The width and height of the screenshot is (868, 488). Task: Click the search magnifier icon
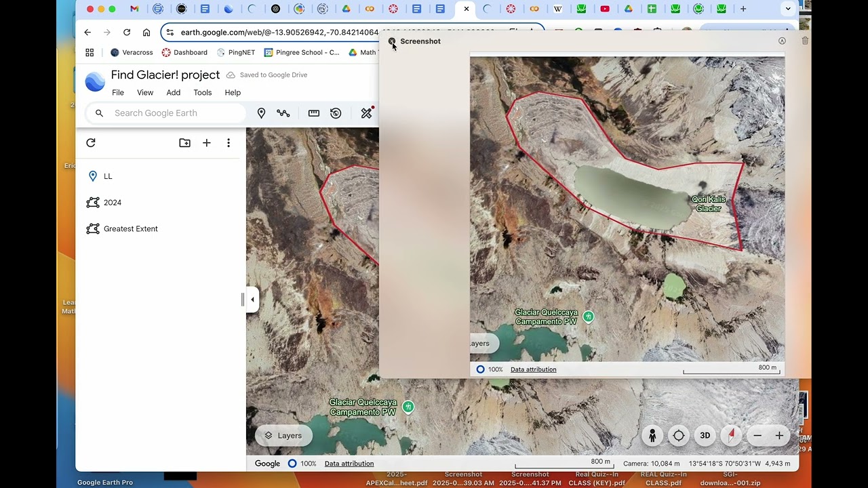(99, 113)
